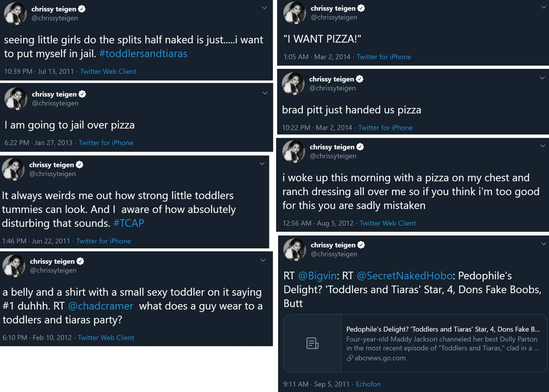The width and height of the screenshot is (549, 392).
Task: Open chevron menu on Jul 13, 2011 tweet
Action: click(264, 8)
